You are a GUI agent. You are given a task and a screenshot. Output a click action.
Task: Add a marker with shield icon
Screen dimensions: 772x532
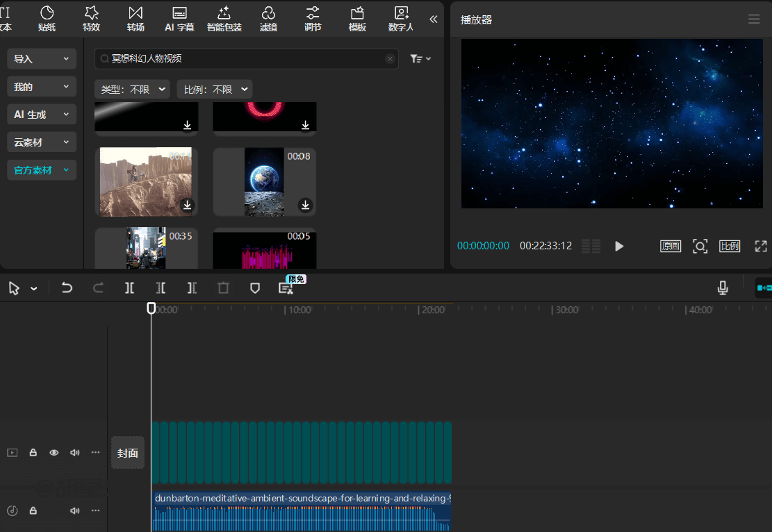coord(255,288)
